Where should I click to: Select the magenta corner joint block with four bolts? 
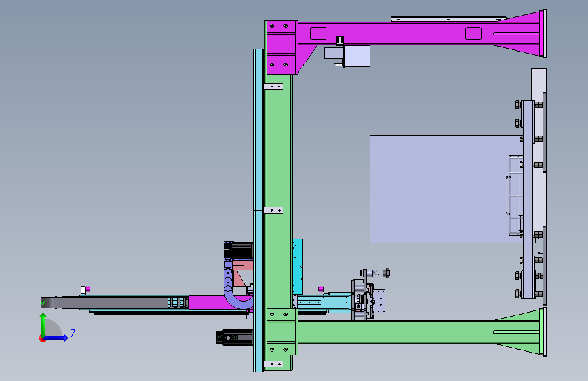tap(281, 47)
